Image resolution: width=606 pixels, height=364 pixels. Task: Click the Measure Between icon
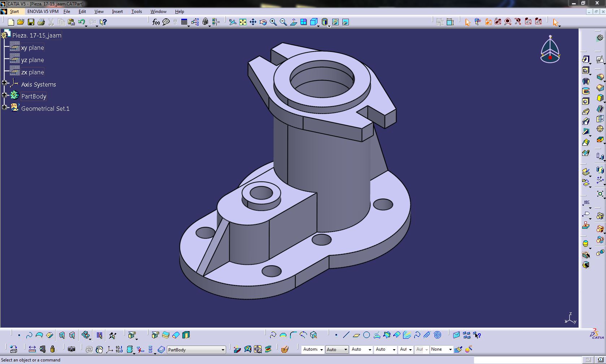tap(32, 349)
